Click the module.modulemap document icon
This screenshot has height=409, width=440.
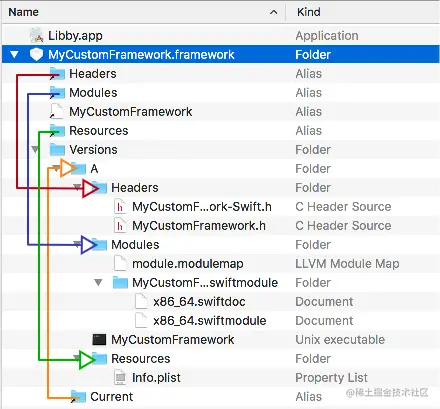tap(120, 263)
